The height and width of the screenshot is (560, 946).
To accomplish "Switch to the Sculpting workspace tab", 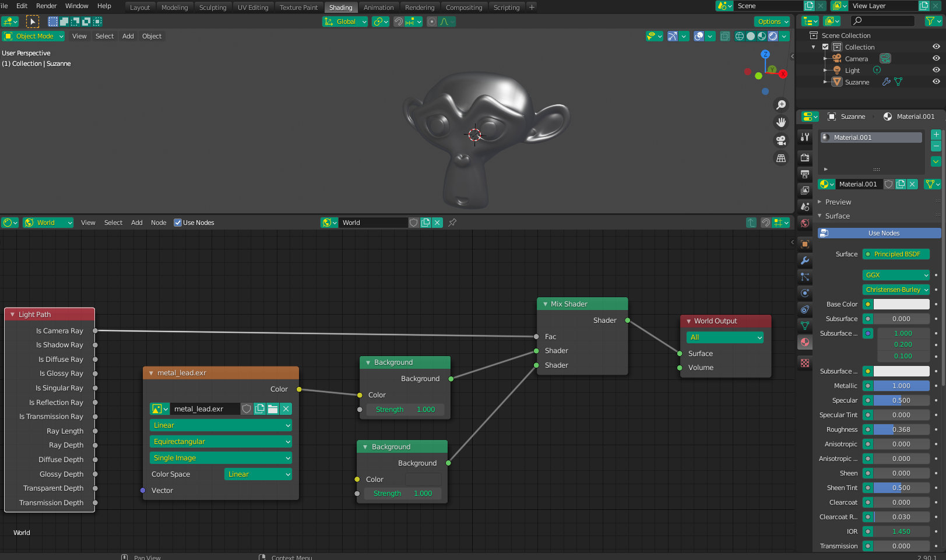I will coord(213,8).
